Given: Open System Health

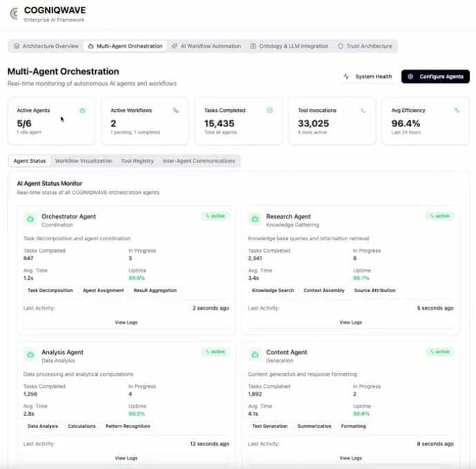Looking at the screenshot, I should click(x=368, y=77).
